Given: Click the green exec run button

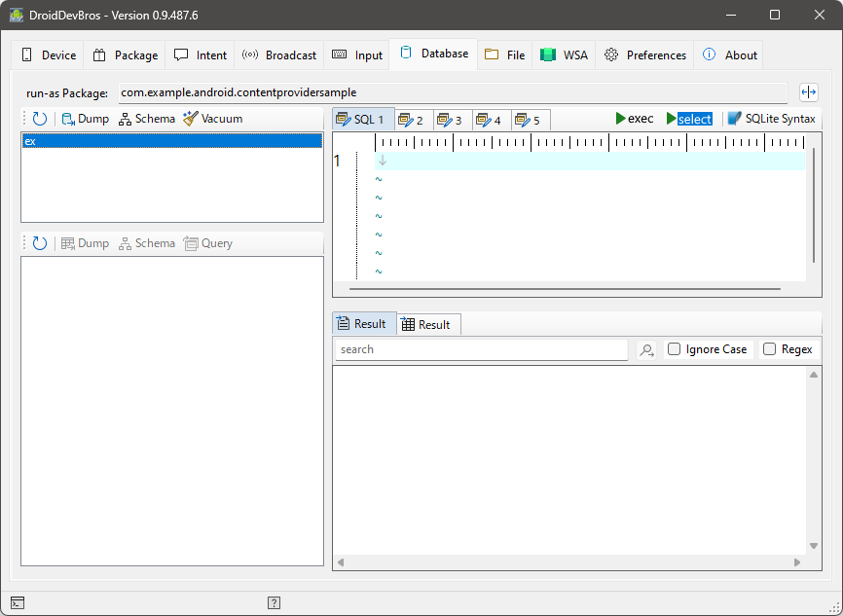Looking at the screenshot, I should (x=635, y=119).
